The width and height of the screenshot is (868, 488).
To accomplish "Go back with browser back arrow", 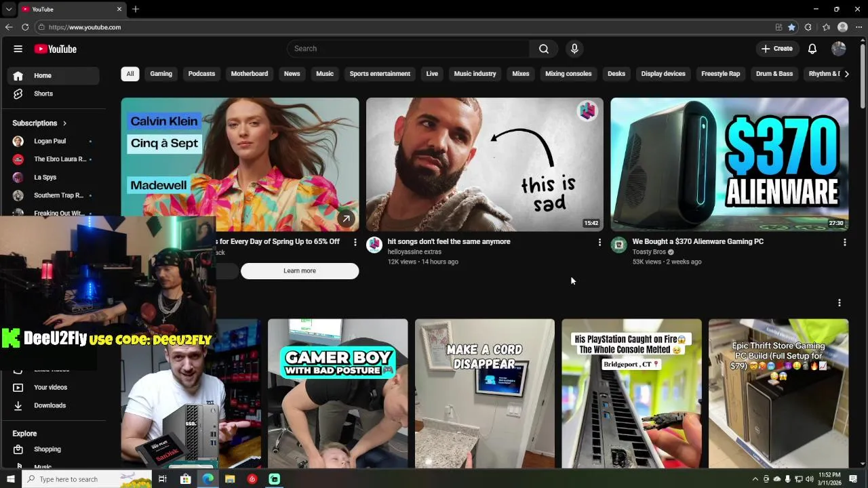I will pos(9,27).
